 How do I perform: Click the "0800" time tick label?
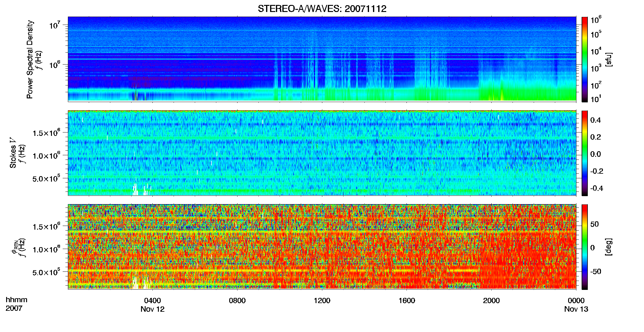click(x=237, y=301)
